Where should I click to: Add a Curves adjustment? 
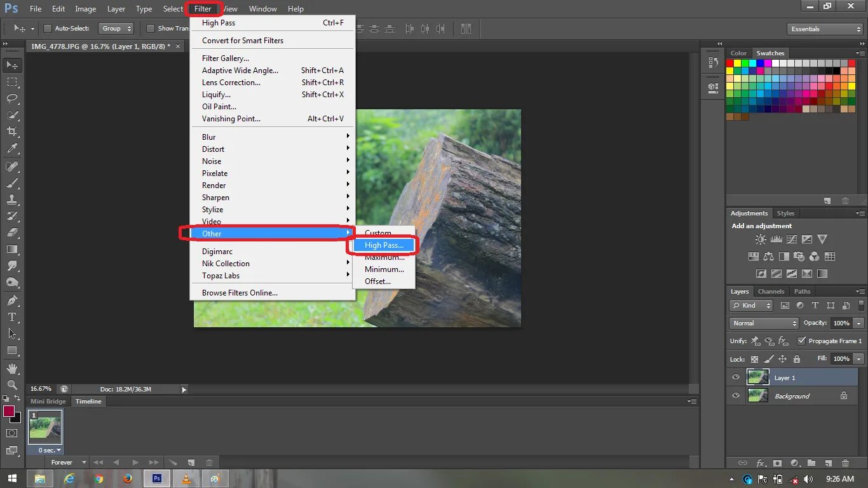click(x=791, y=240)
